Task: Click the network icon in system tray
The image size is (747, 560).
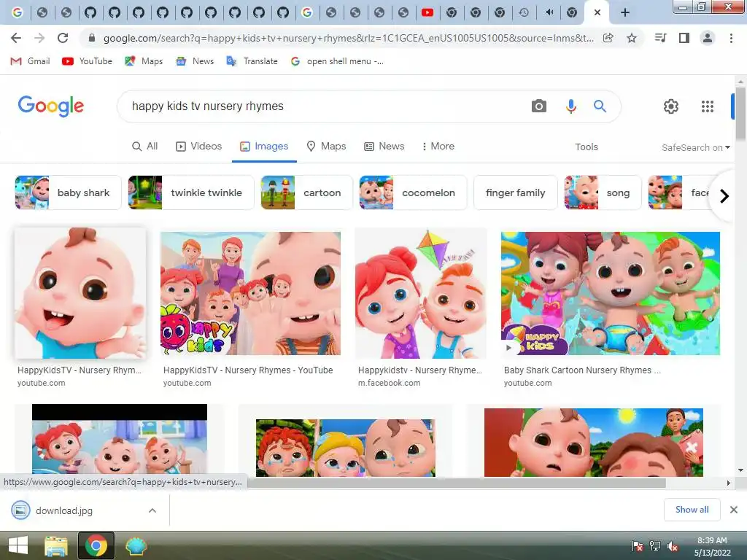Action: tap(655, 546)
